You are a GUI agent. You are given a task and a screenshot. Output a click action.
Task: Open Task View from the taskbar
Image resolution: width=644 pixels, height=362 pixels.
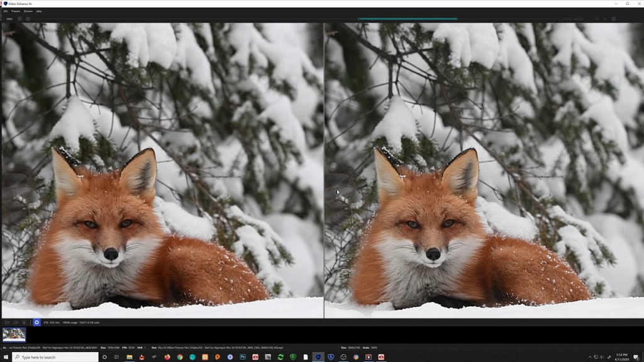tap(116, 357)
